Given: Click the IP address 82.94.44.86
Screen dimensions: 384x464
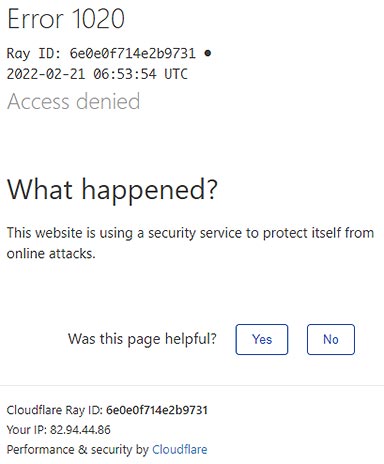Looking at the screenshot, I should coord(80,430).
